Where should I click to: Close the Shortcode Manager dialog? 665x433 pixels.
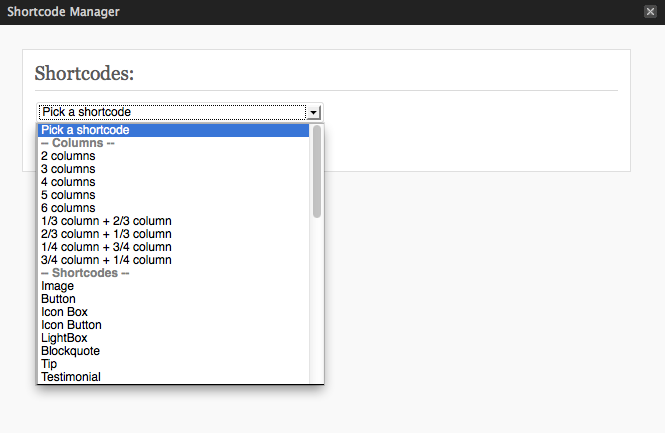tap(650, 11)
